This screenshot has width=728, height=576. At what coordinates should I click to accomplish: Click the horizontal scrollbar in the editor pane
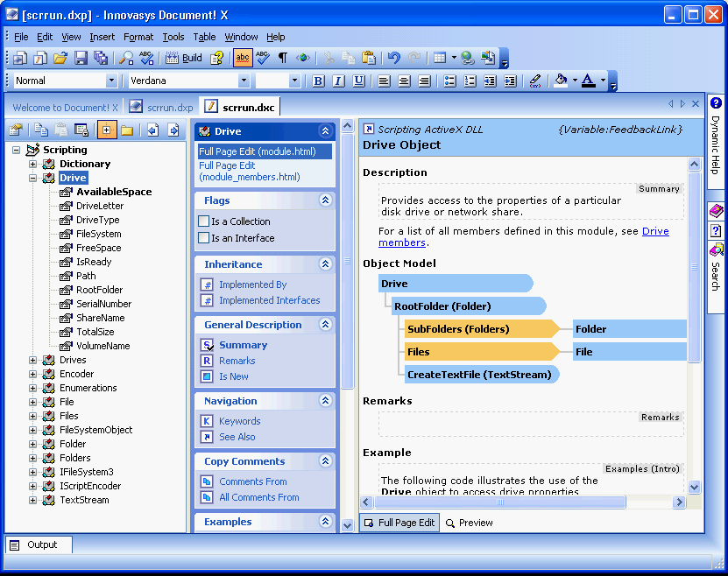click(x=500, y=502)
